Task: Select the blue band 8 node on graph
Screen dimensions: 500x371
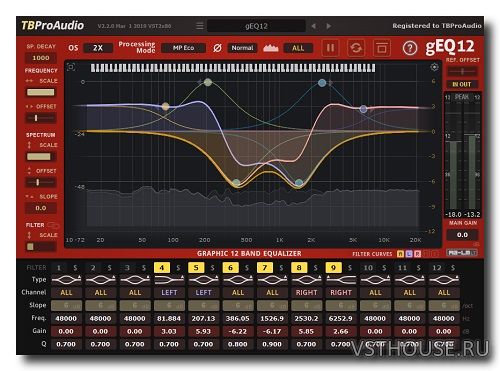Action: point(322,83)
